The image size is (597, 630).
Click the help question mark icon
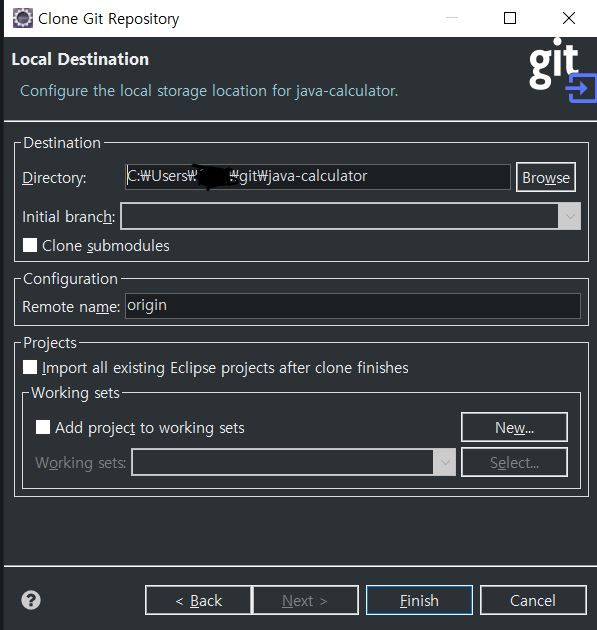tap(31, 600)
